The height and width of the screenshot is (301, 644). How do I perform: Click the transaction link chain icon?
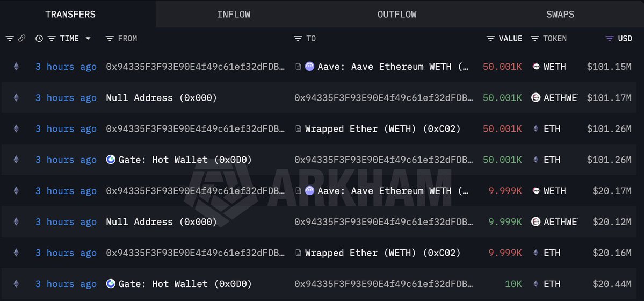coord(21,39)
